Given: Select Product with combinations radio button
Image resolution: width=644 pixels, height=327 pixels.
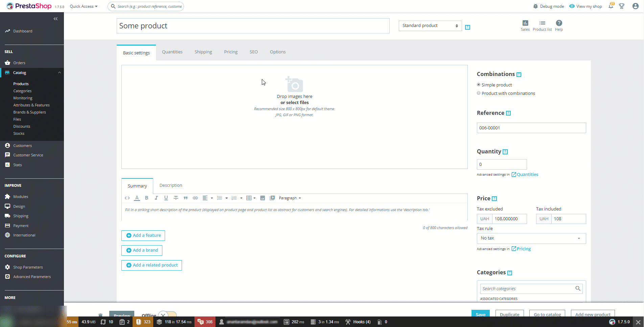Looking at the screenshot, I should click(479, 93).
